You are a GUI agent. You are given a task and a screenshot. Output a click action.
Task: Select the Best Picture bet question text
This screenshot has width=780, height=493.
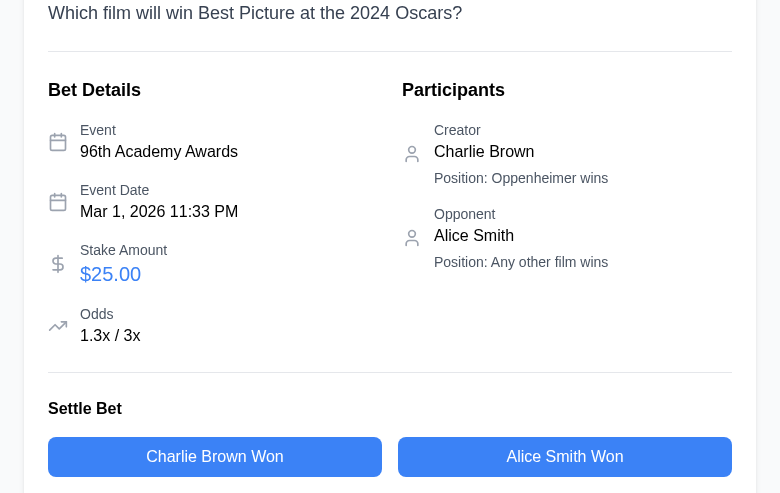coord(255,13)
